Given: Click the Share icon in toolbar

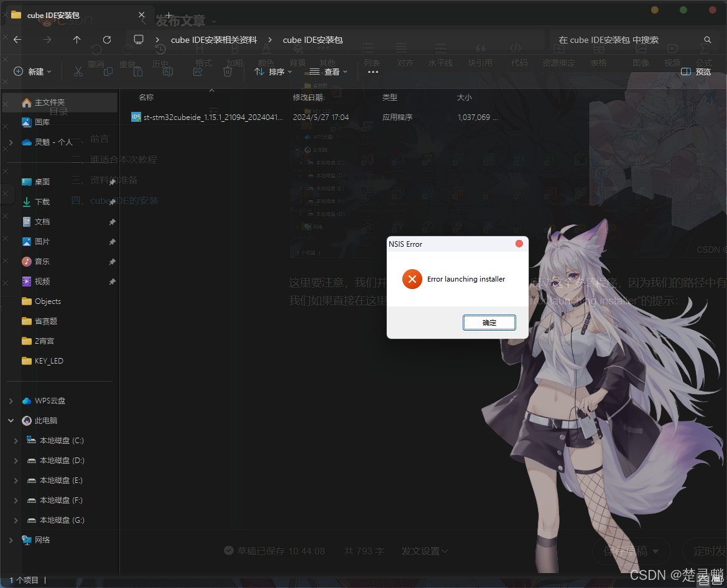Looking at the screenshot, I should pos(198,71).
